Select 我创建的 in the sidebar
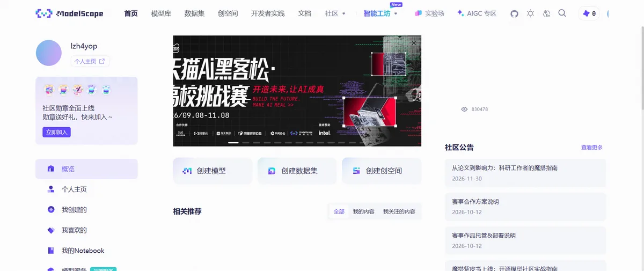Image resolution: width=644 pixels, height=271 pixels. pos(86,209)
